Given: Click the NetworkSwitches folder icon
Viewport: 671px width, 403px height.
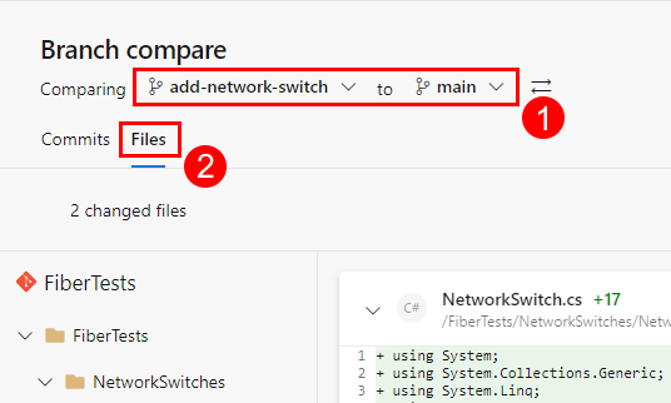Looking at the screenshot, I should pos(75,382).
